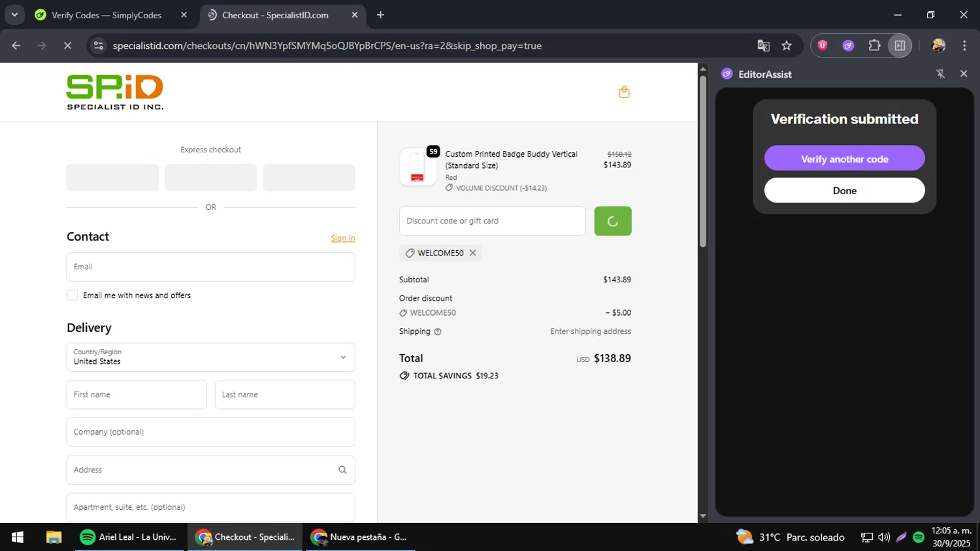Viewport: 980px width, 551px height.
Task: Open the tab search dropdown arrow
Action: (x=14, y=14)
